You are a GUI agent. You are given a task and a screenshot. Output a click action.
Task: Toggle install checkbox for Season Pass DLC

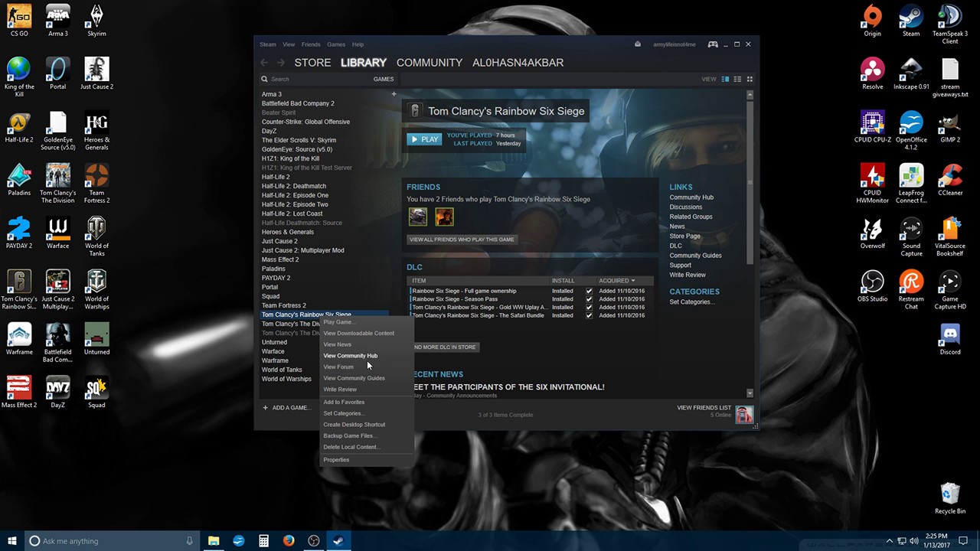[589, 299]
